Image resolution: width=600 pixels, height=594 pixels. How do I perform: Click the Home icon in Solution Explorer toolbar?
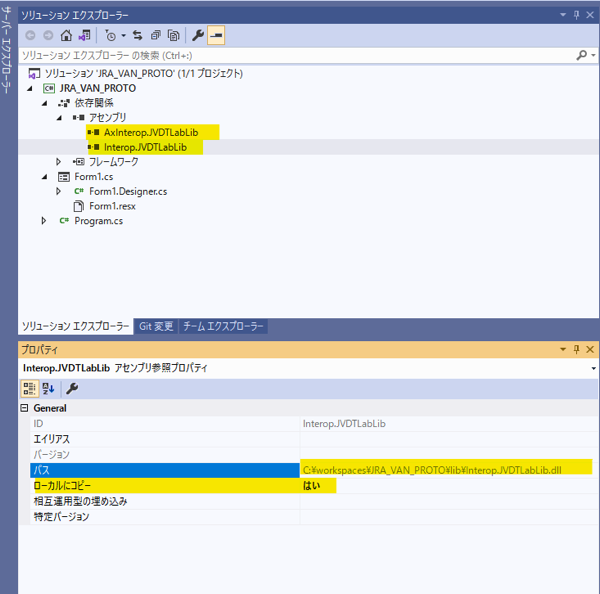tap(66, 35)
